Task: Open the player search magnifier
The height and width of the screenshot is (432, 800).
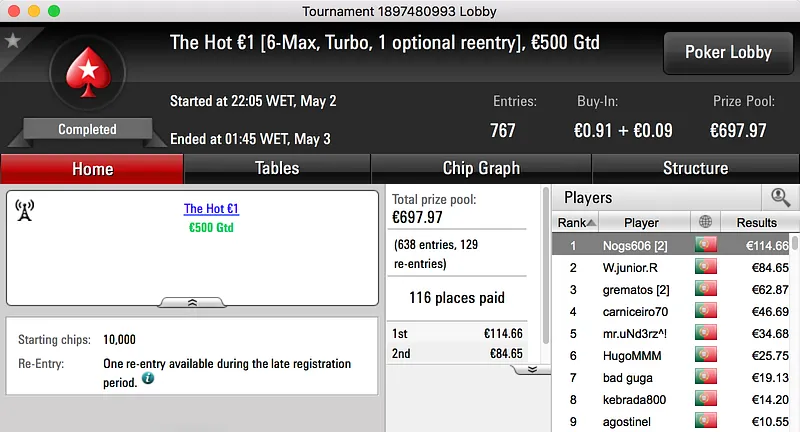Action: 780,197
